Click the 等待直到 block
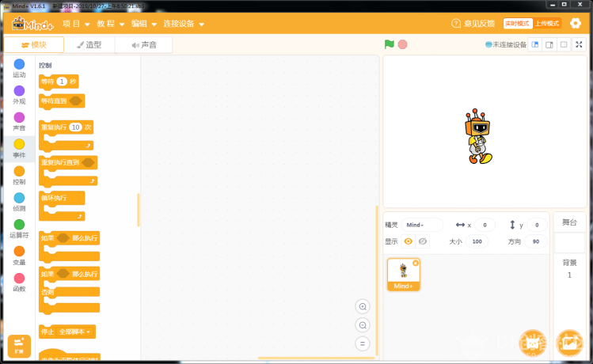The height and width of the screenshot is (364, 593). pyautogui.click(x=62, y=101)
